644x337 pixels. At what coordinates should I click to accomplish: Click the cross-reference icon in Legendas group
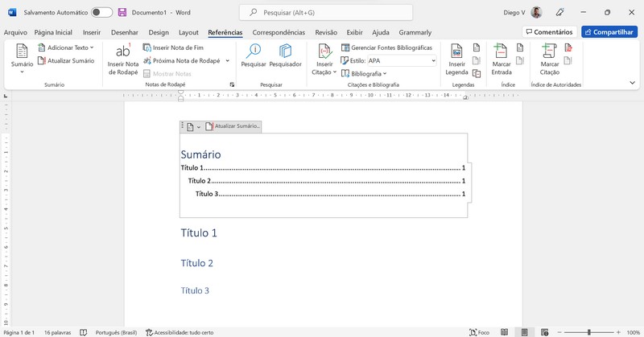[477, 73]
